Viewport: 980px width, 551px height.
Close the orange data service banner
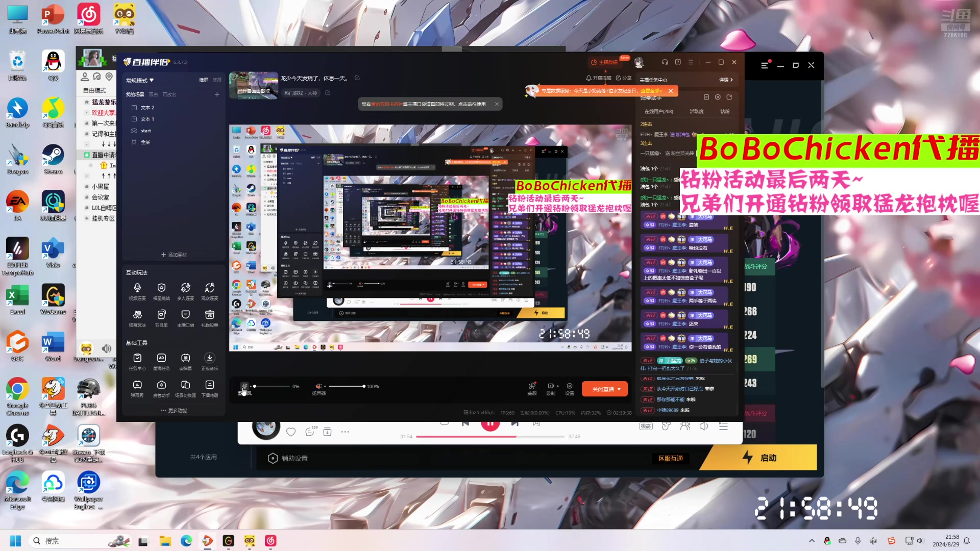coord(671,91)
